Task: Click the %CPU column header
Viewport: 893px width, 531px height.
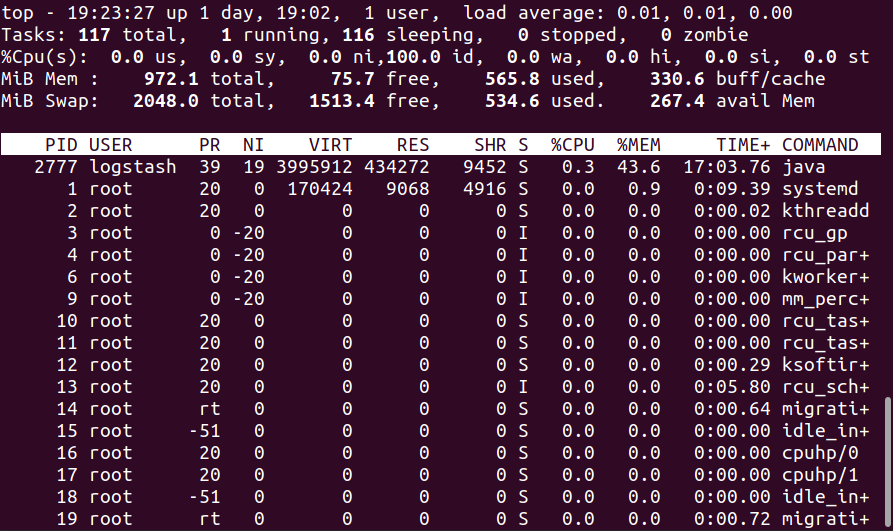Action: pyautogui.click(x=572, y=145)
